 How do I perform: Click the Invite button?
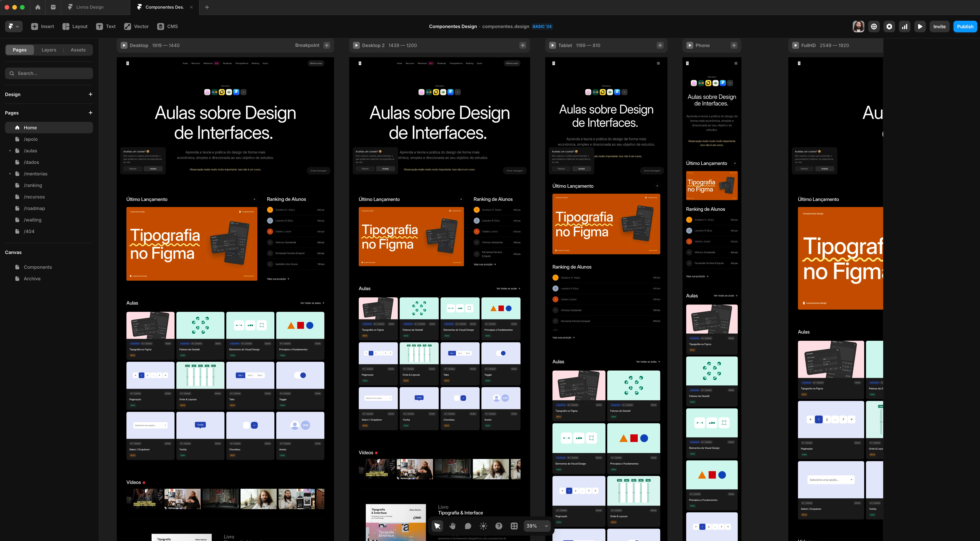939,27
